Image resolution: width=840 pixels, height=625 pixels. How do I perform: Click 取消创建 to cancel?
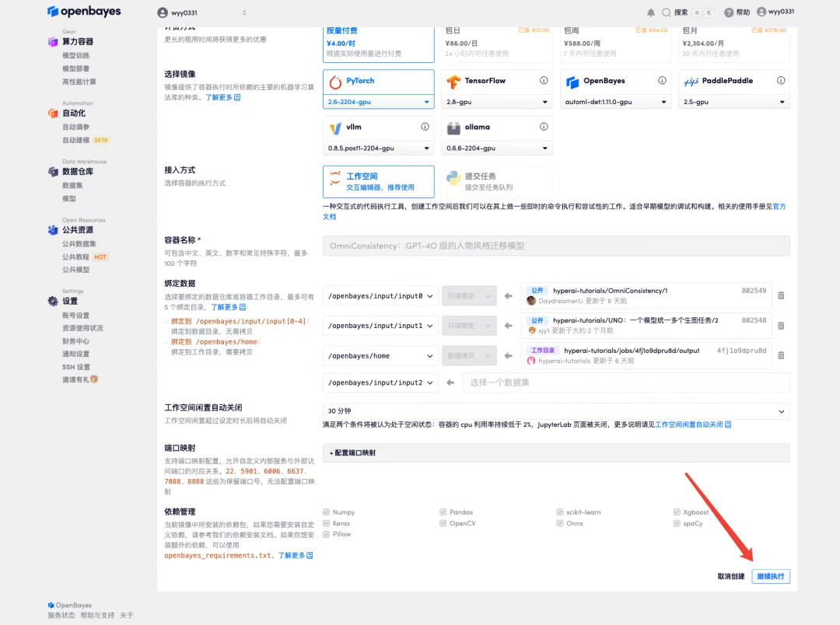tap(730, 576)
